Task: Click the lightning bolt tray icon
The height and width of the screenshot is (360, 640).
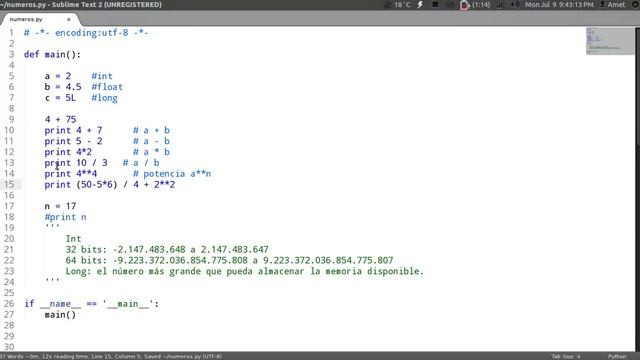Action: 420,4
